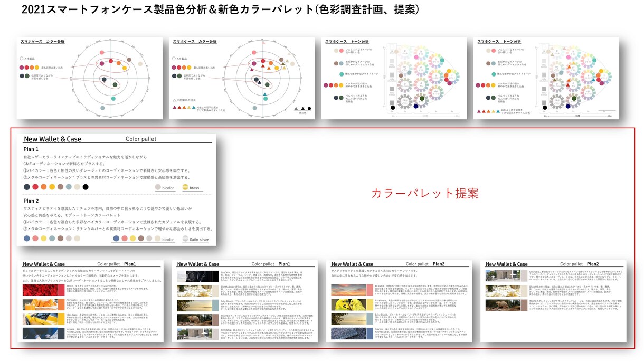Choose the orange swatch in Plan 1
644x362 pixels.
click(44, 187)
